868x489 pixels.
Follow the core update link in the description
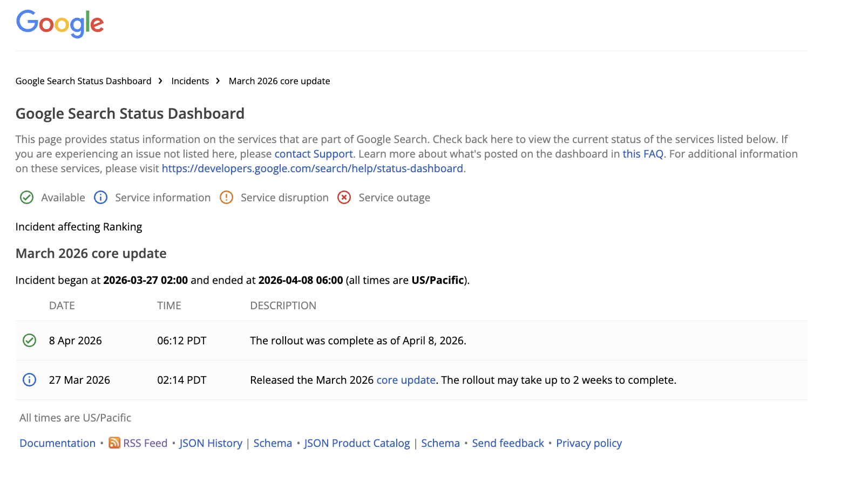point(406,380)
